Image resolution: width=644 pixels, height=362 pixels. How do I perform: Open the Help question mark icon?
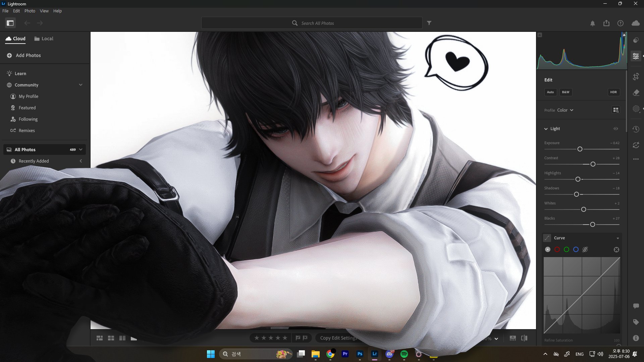[x=621, y=23]
